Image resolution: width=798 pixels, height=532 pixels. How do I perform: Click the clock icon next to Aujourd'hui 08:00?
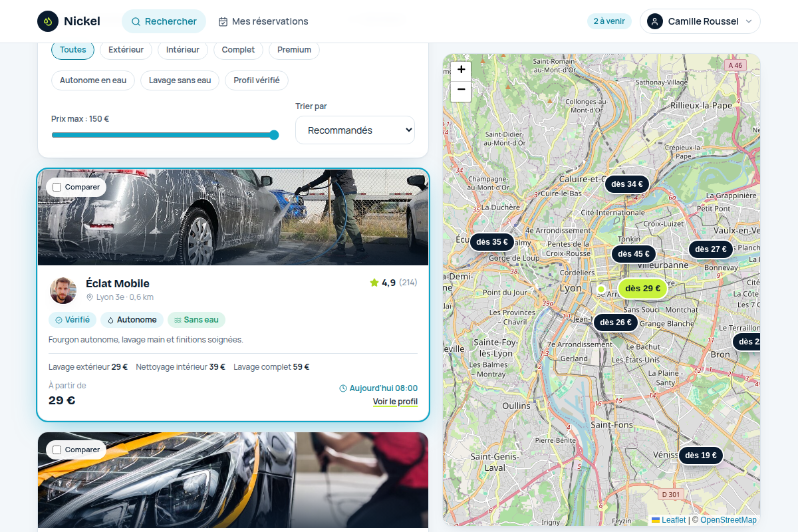343,388
